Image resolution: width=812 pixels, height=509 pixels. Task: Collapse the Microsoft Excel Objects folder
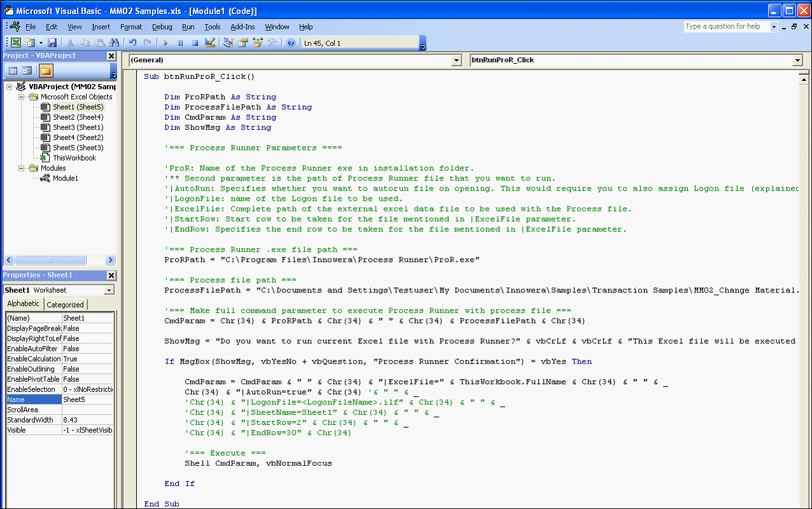tap(22, 97)
